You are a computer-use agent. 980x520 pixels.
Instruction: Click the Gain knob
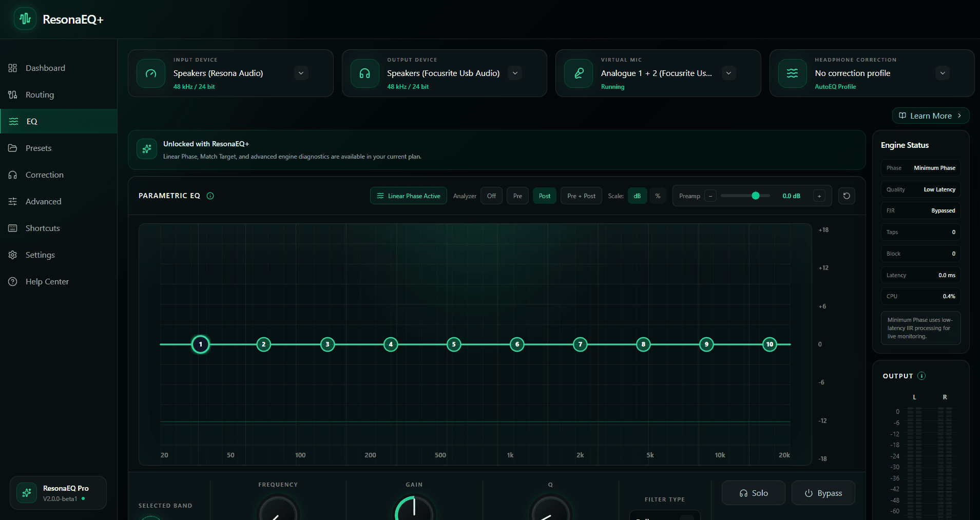click(414, 508)
